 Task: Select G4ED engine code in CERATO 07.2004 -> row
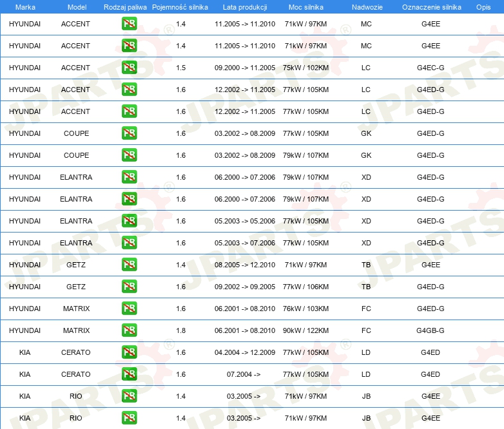(431, 374)
